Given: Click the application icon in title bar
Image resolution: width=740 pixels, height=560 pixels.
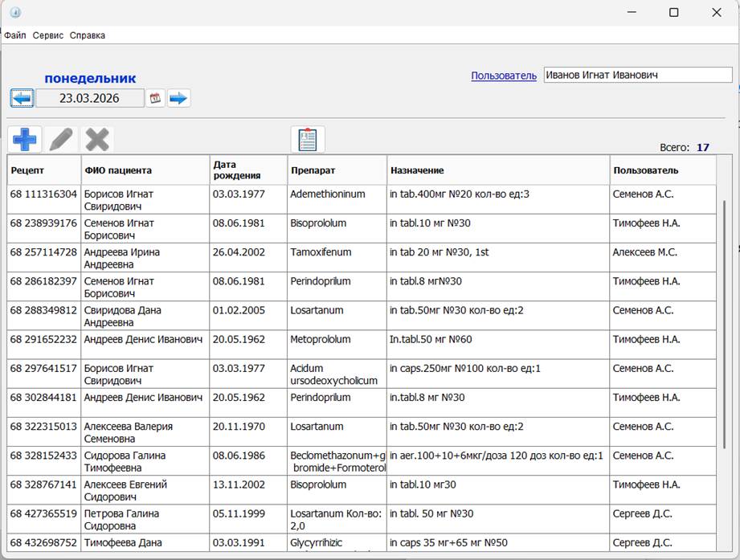Looking at the screenshot, I should click(14, 12).
